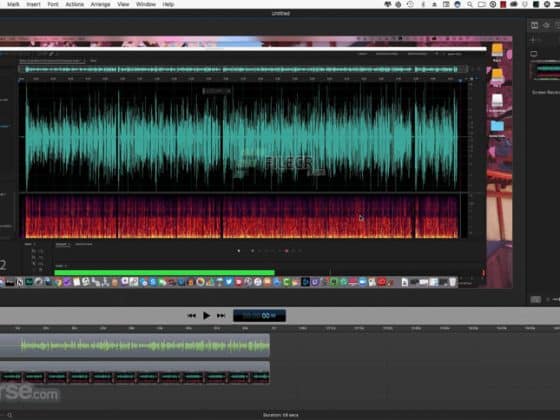The width and height of the screenshot is (560, 420).
Task: Jump forward with the fast-forward button
Action: 221,316
